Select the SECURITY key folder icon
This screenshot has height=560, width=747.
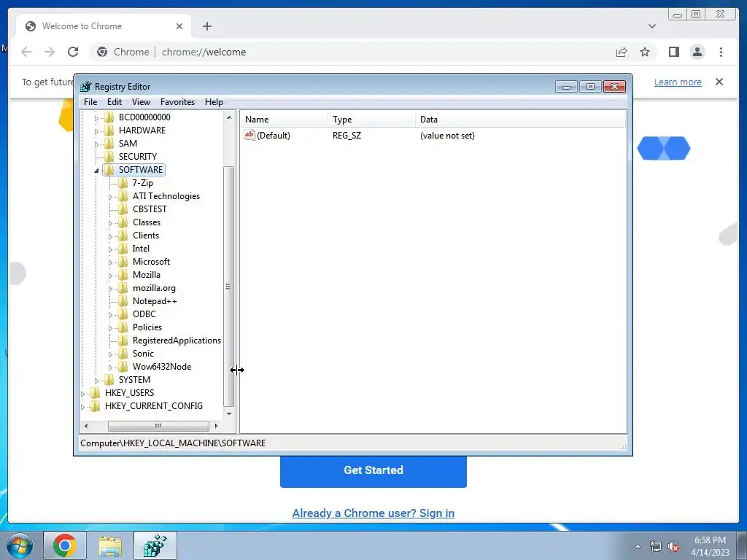109,157
